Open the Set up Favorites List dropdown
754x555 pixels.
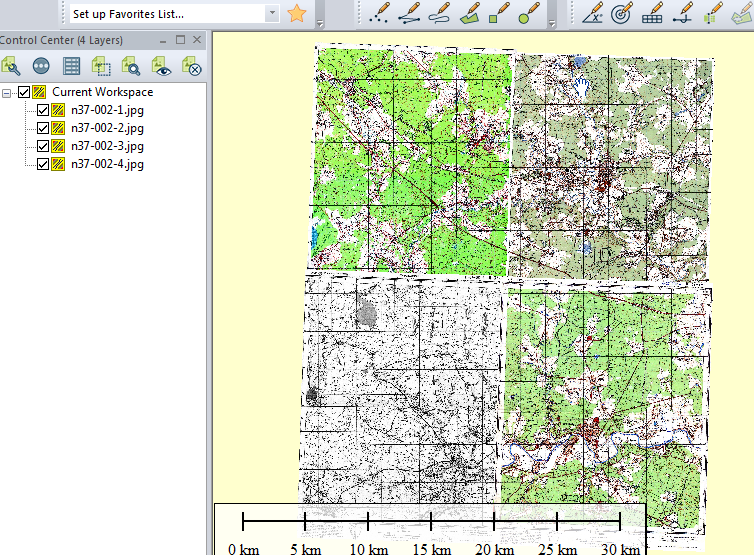click(272, 14)
